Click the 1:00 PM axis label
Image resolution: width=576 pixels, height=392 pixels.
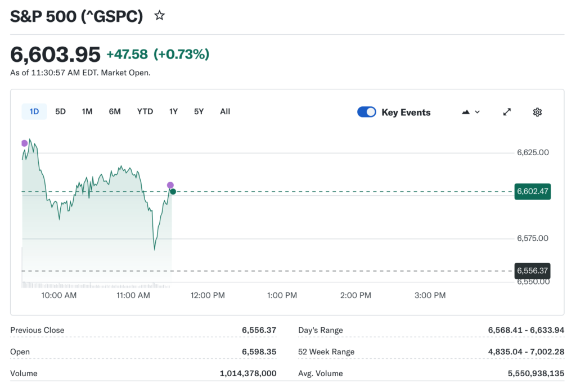click(x=282, y=295)
